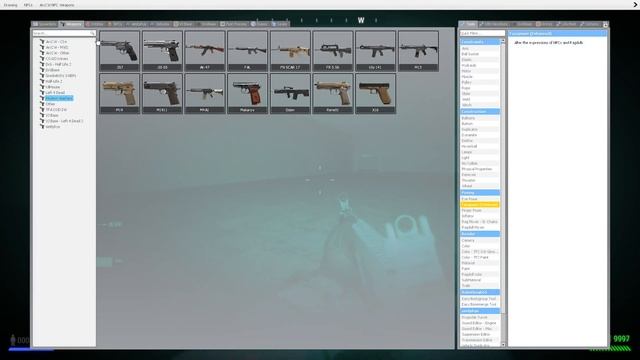Spawn the AK-47 weapon icon

coord(205,51)
